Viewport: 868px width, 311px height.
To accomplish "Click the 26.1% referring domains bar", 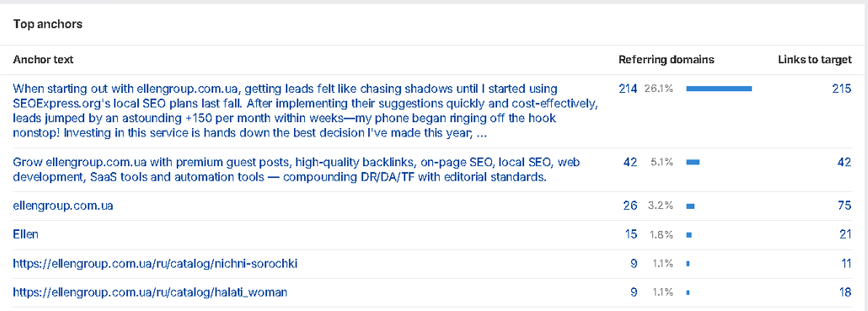I will point(719,88).
